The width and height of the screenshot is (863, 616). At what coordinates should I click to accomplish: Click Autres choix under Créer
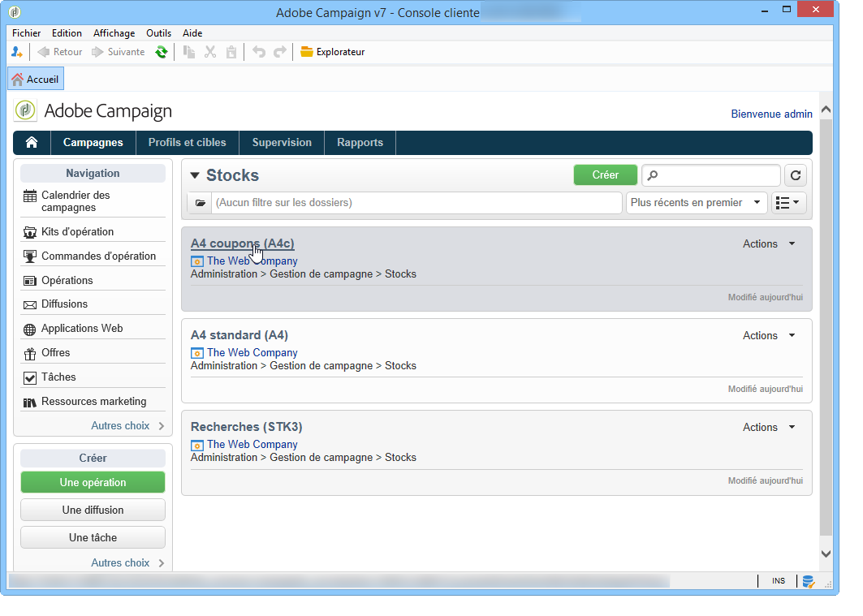(127, 562)
